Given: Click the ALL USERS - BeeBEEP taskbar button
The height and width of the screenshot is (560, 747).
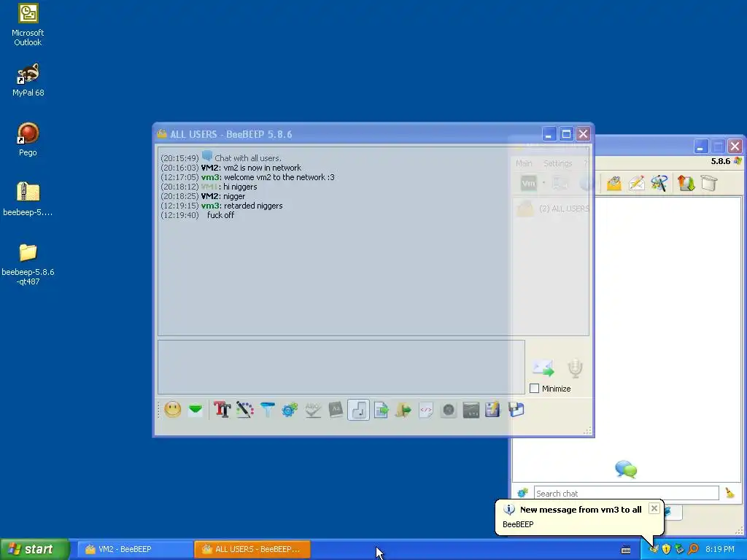Looking at the screenshot, I should [252, 549].
